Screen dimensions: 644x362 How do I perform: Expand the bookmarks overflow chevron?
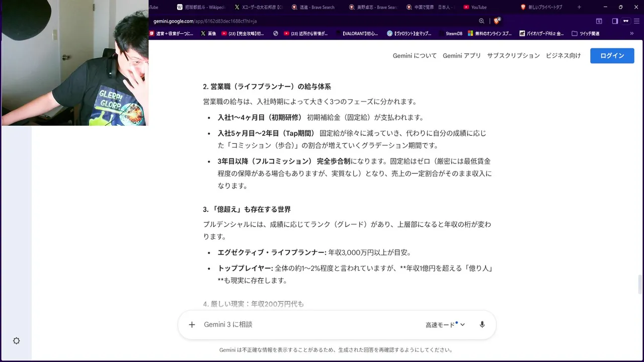click(632, 34)
